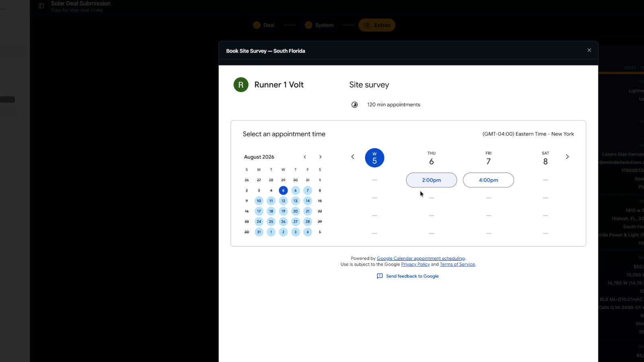Select the 4:00pm slot on Friday
This screenshot has width=644, height=362.
tap(488, 180)
